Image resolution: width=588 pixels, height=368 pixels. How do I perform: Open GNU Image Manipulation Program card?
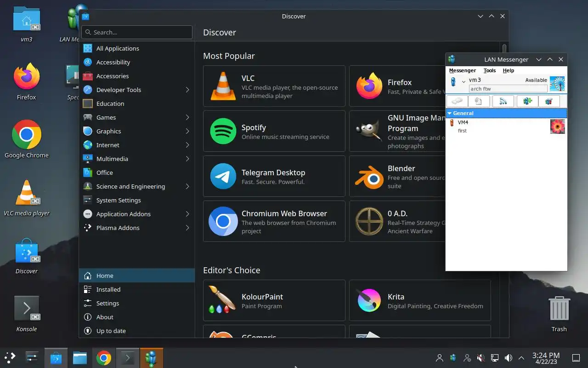point(397,131)
